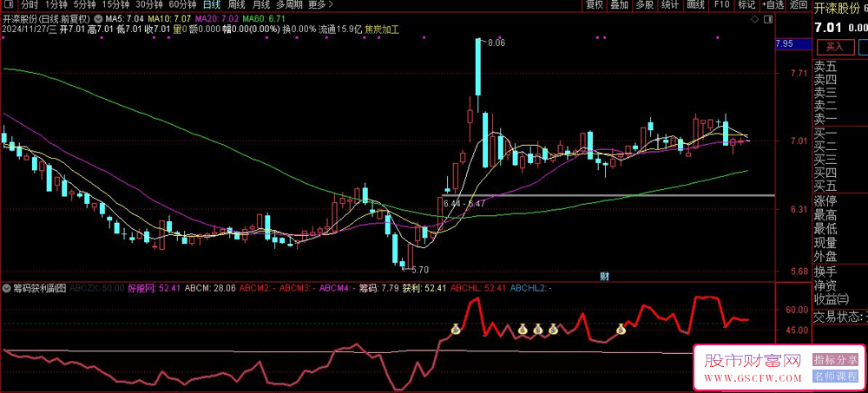
Task: Expand the 更多 more periods menu
Action: pyautogui.click(x=321, y=5)
